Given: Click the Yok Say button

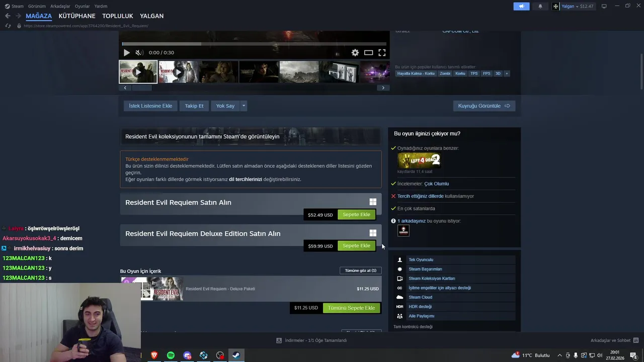Looking at the screenshot, I should pos(225,106).
